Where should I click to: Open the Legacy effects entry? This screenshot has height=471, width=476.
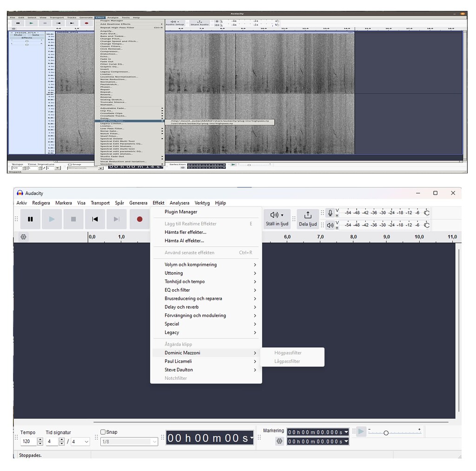click(x=206, y=332)
